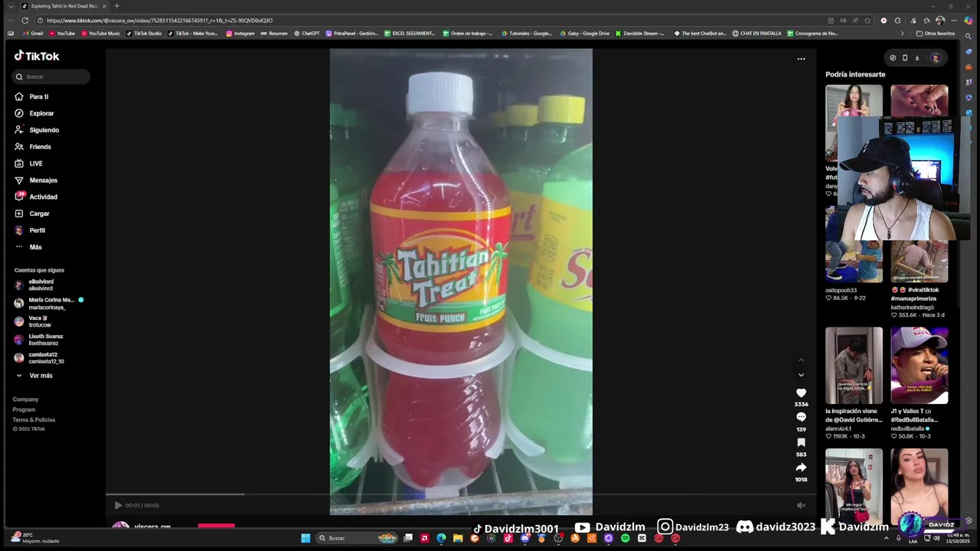This screenshot has height=551, width=980.
Task: Seek along the video progress bar
Action: 461,494
